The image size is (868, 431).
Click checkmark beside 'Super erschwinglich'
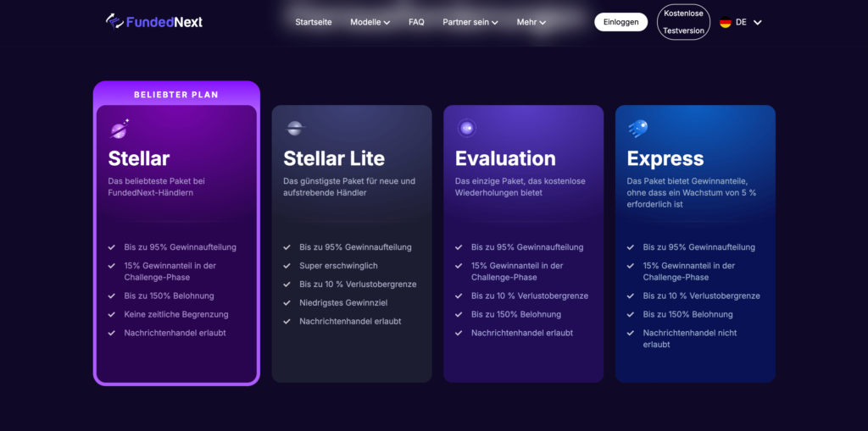pos(287,266)
